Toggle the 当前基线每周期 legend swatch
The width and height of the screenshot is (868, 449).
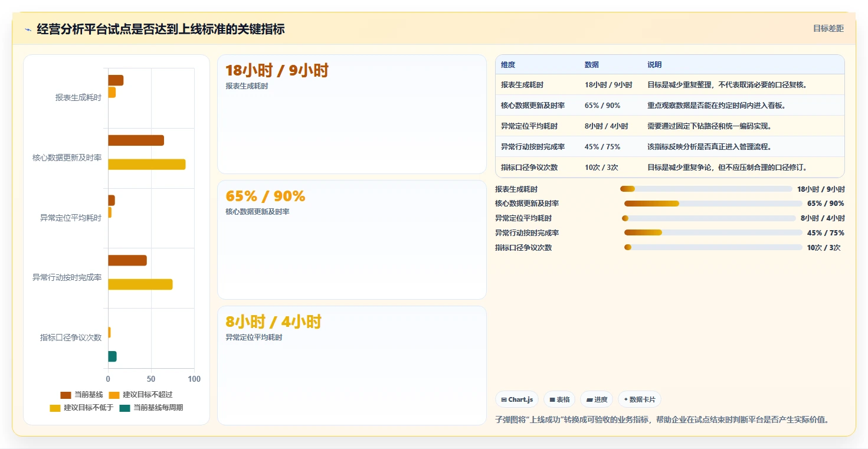[x=125, y=408]
